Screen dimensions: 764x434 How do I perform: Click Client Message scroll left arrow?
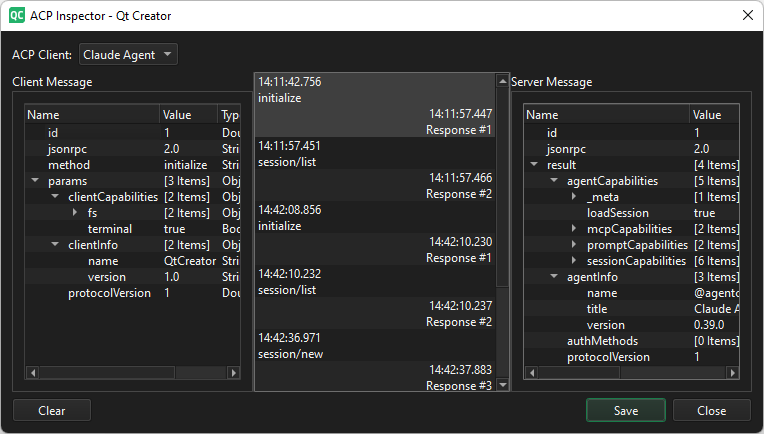(33, 373)
